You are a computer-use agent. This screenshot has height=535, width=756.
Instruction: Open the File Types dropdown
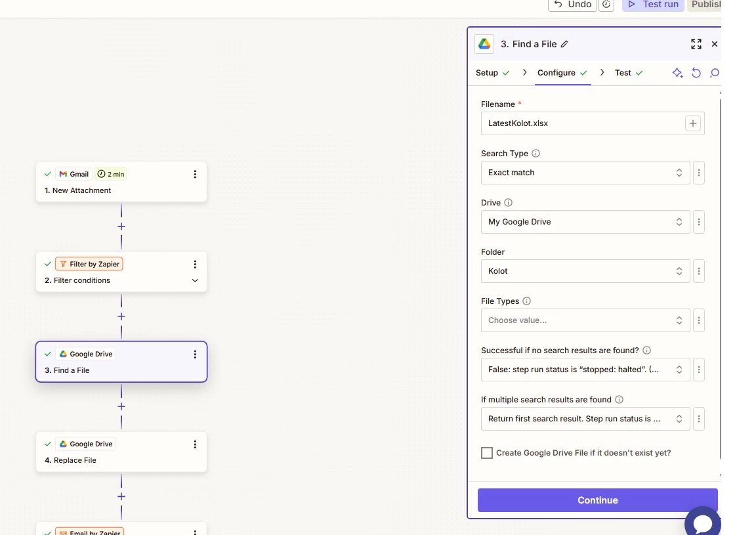pyautogui.click(x=585, y=320)
